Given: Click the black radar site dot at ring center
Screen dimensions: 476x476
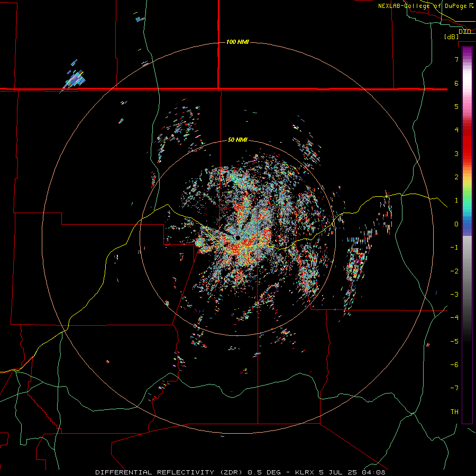Looking at the screenshot, I should [237, 237].
